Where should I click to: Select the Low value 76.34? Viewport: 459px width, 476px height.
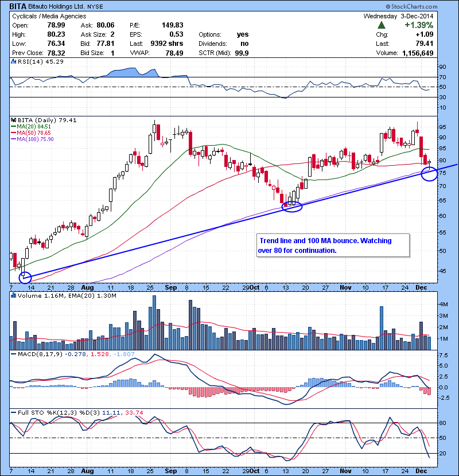tap(56, 44)
